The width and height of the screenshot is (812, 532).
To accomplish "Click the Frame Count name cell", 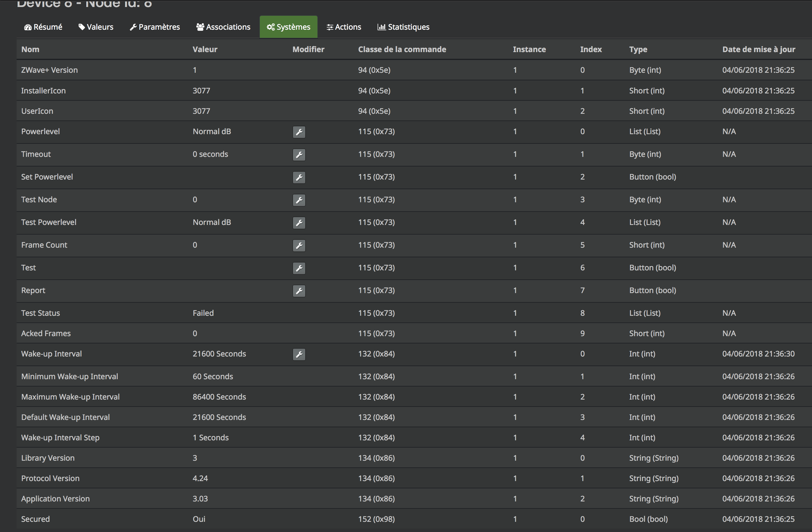I will [x=44, y=245].
